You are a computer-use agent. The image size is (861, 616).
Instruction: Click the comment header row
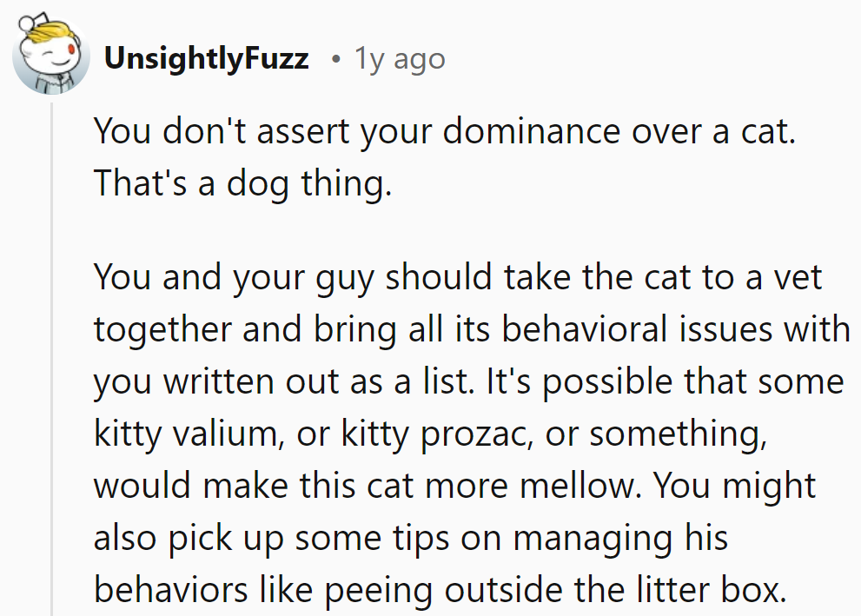[x=261, y=58]
